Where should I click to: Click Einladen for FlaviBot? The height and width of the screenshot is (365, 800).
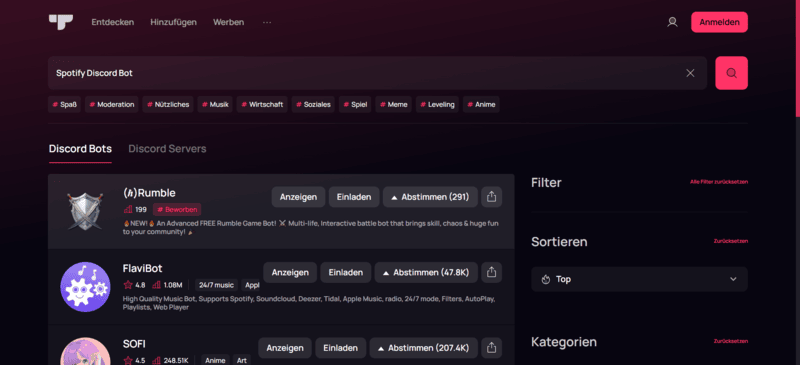point(346,273)
